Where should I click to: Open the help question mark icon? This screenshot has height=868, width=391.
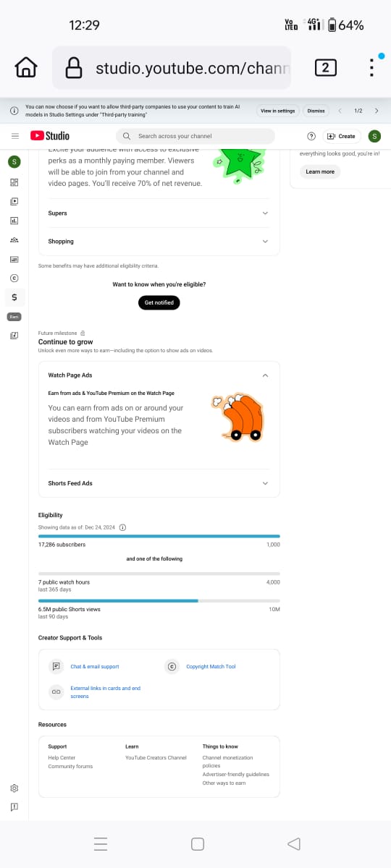pos(311,136)
